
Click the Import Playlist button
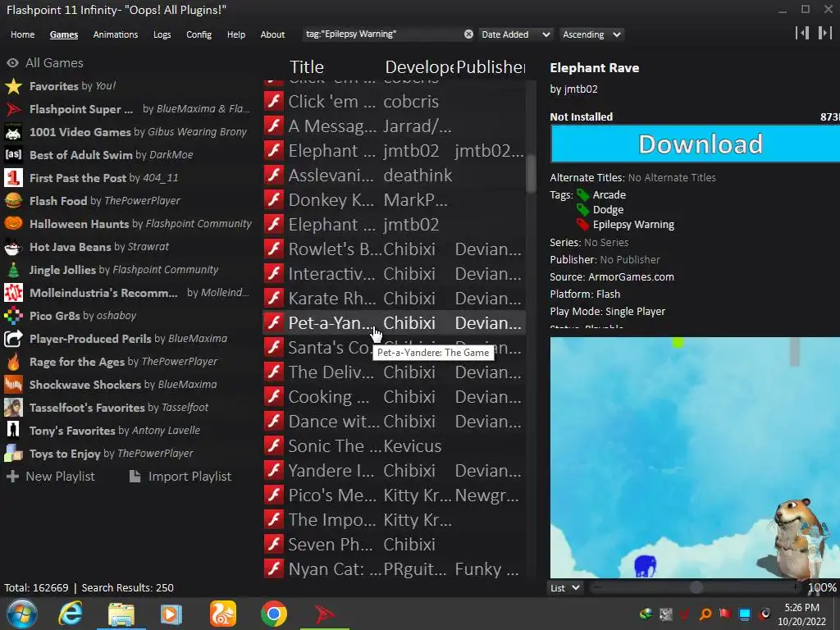180,477
